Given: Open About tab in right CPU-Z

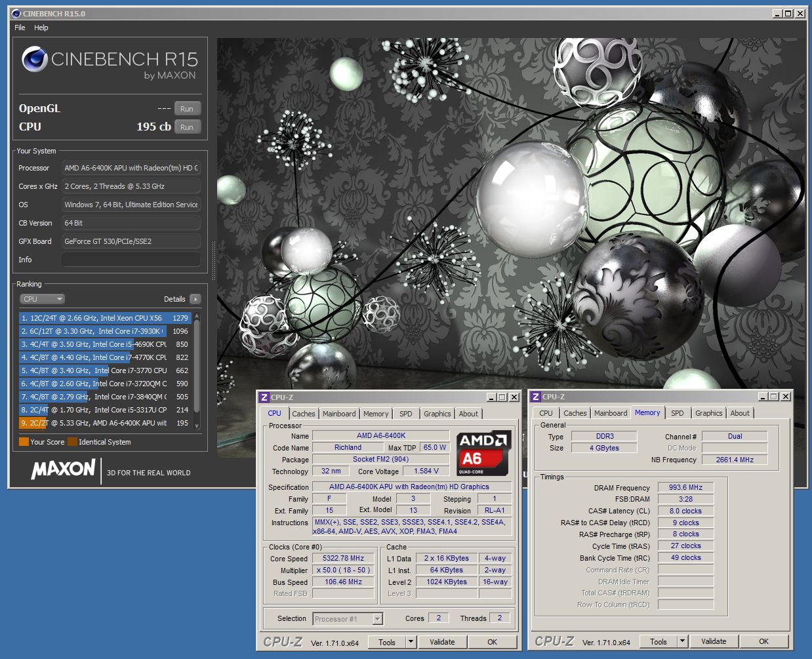Looking at the screenshot, I should click(740, 413).
